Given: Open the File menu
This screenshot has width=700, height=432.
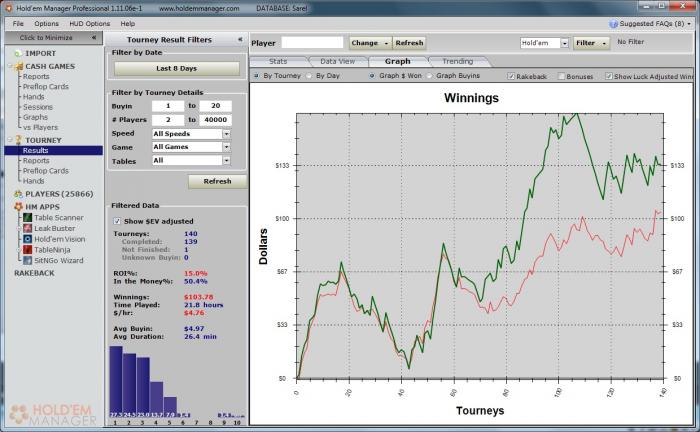Looking at the screenshot, I should pyautogui.click(x=18, y=24).
